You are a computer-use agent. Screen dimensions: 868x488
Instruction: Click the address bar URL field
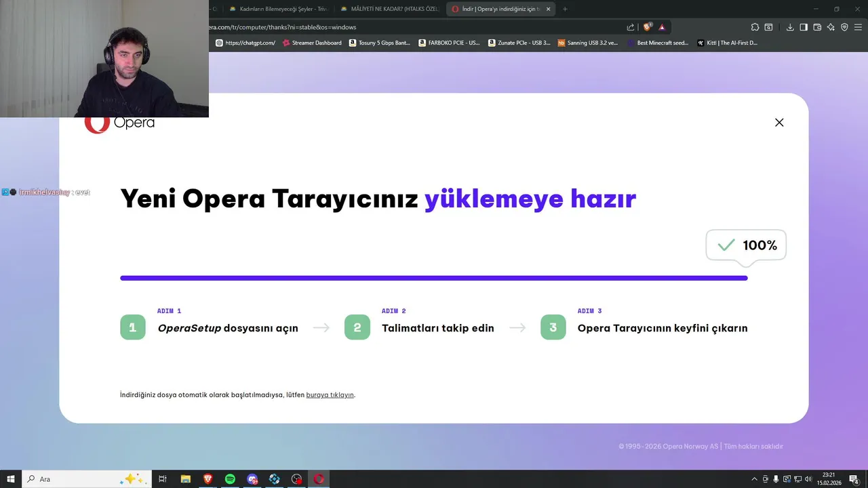pos(414,27)
